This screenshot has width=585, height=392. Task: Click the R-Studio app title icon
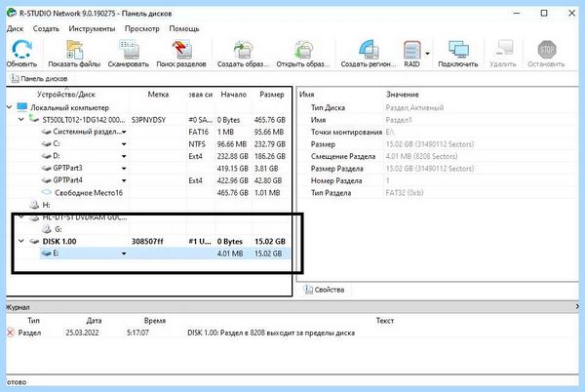(x=12, y=13)
